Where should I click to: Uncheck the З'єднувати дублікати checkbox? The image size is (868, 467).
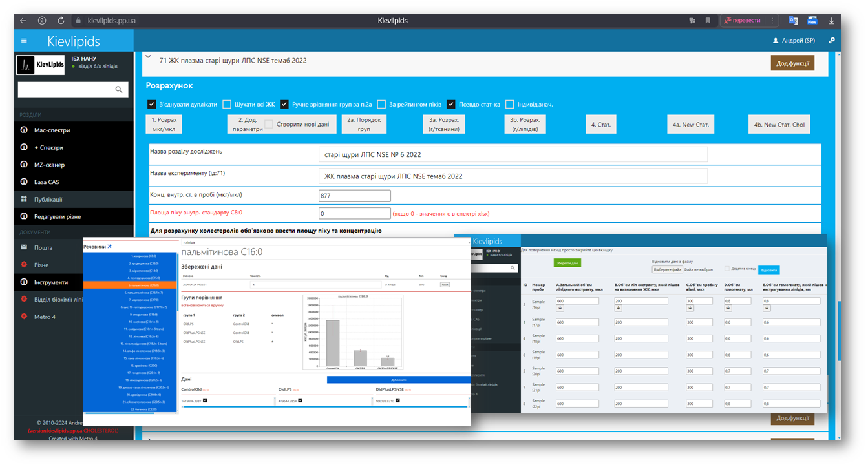click(152, 104)
